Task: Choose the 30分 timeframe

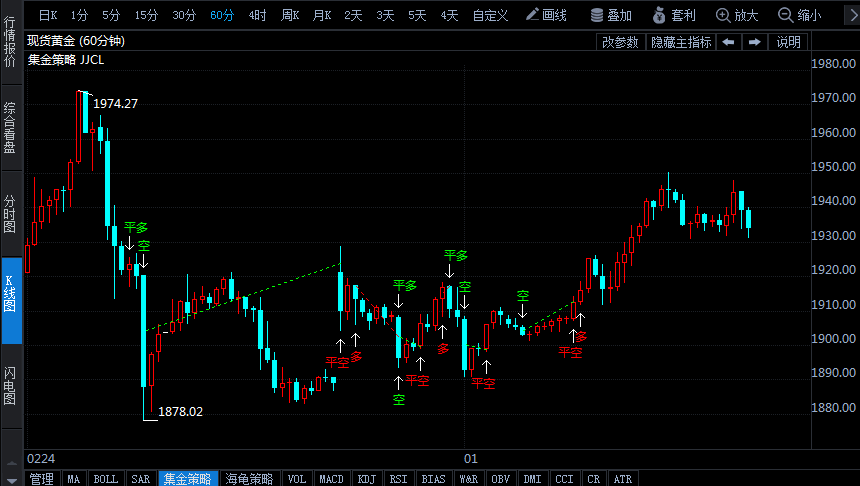Action: point(184,15)
